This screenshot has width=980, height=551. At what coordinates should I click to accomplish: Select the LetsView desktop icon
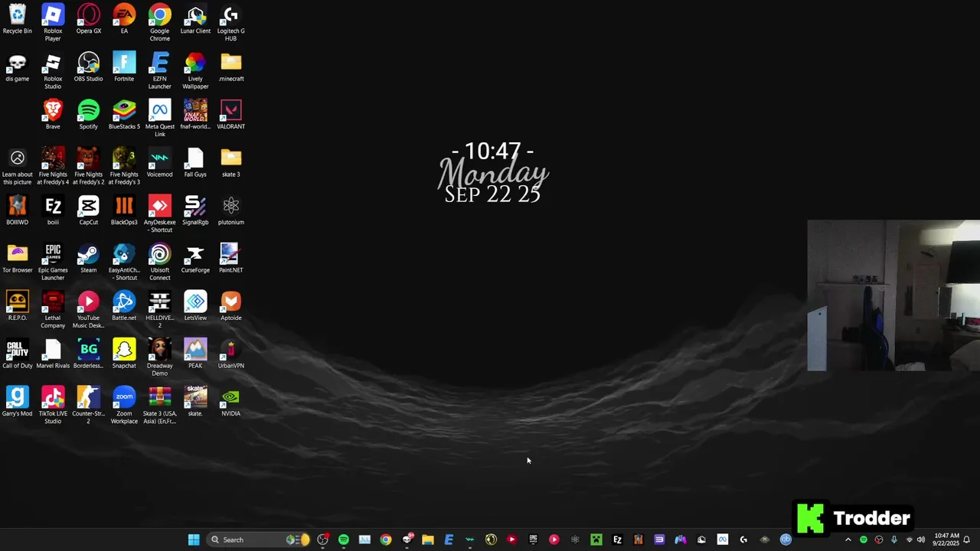[x=195, y=306]
